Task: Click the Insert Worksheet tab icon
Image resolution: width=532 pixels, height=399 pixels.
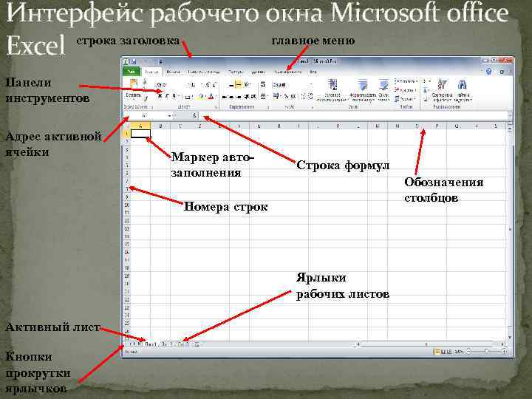Action: coord(197,344)
